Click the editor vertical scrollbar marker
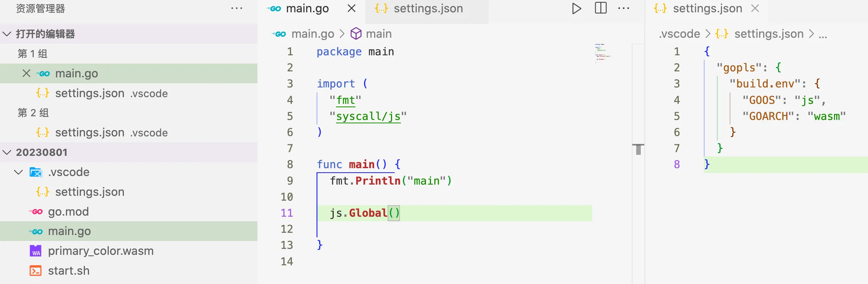 638,149
